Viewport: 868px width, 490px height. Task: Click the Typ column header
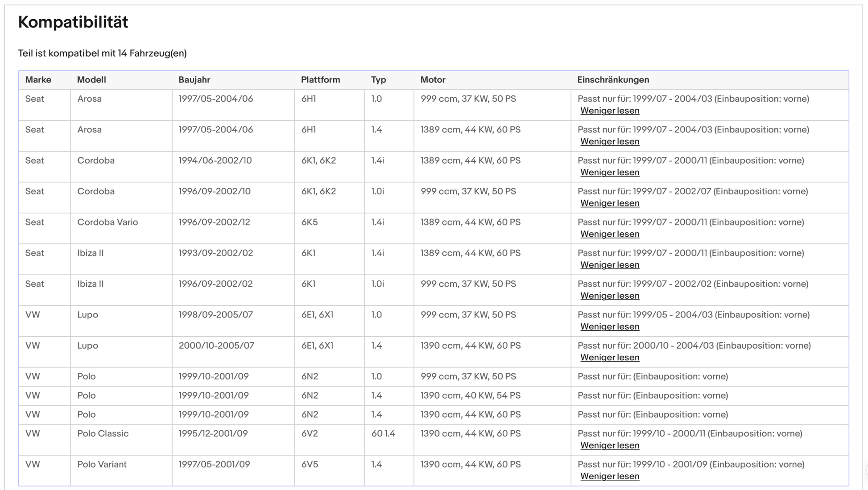[378, 80]
